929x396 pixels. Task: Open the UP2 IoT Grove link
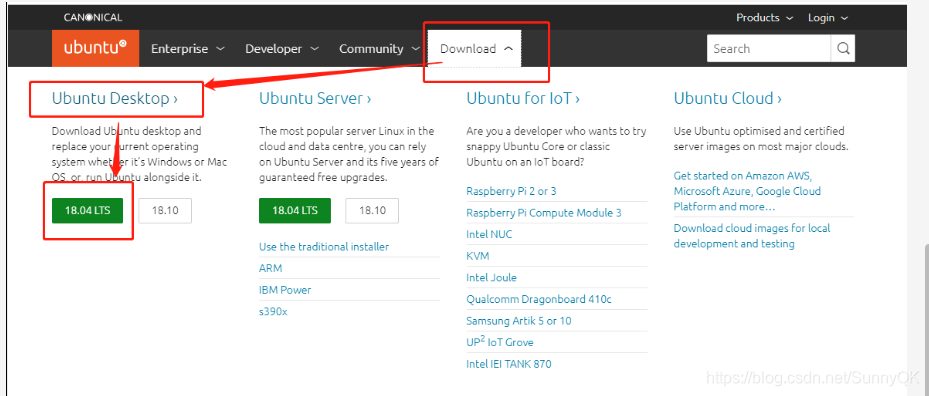click(x=499, y=342)
